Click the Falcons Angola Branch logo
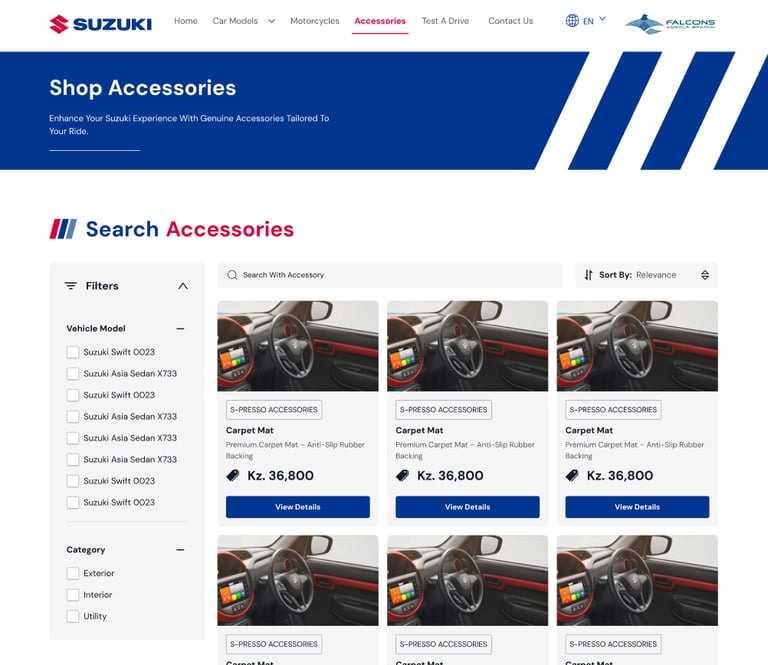The width and height of the screenshot is (768, 665). pos(670,24)
